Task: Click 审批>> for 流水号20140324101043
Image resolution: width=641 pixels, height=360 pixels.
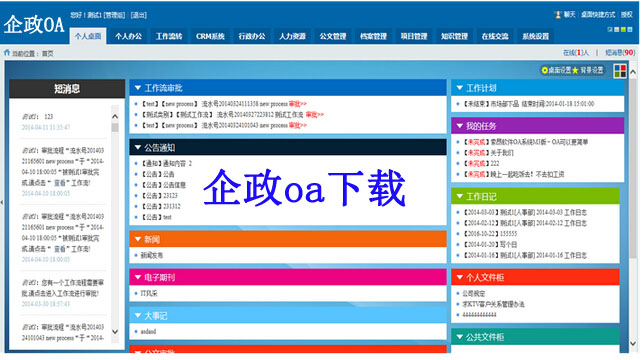Action: click(x=298, y=125)
